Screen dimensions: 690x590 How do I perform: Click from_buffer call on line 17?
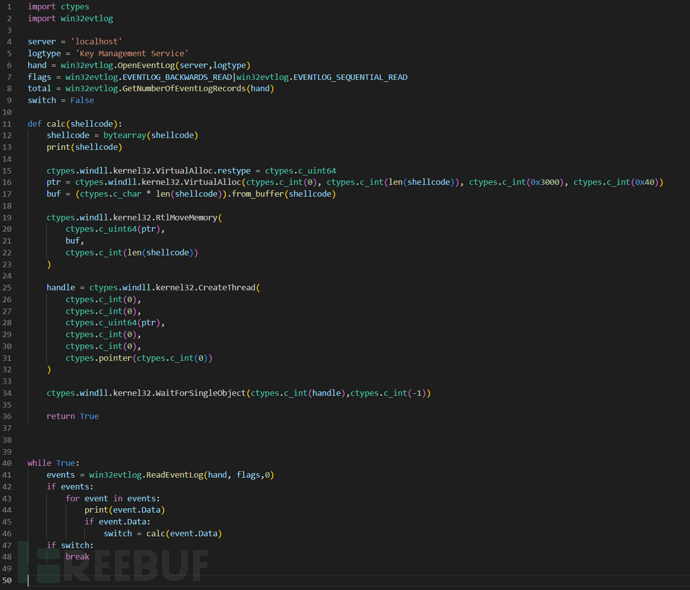pyautogui.click(x=258, y=194)
